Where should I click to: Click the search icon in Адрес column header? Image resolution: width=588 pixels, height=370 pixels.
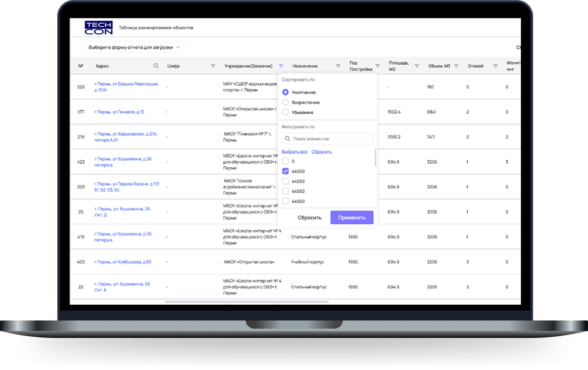[156, 66]
